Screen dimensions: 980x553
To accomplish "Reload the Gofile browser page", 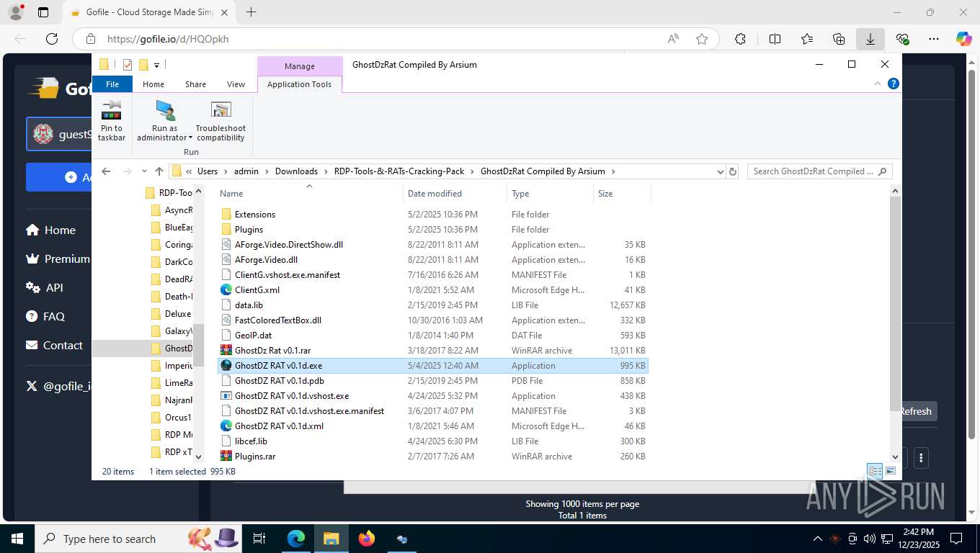I will coord(51,39).
